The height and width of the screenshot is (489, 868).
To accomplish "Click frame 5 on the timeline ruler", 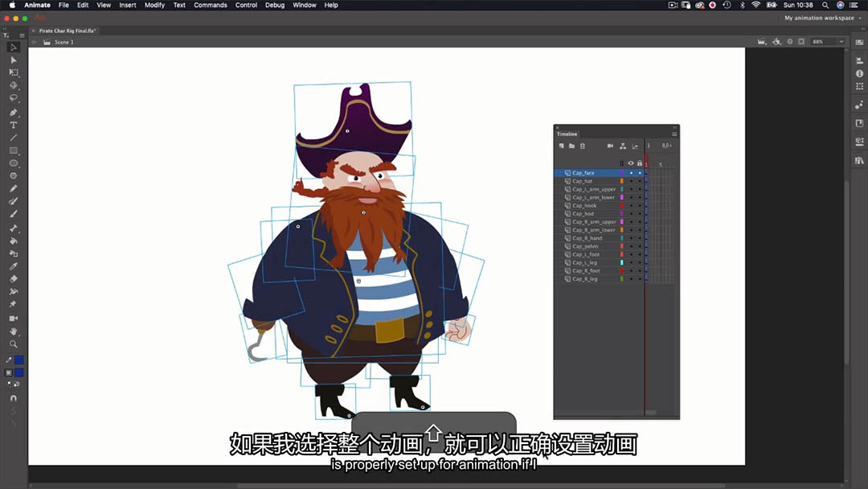I will (x=661, y=165).
